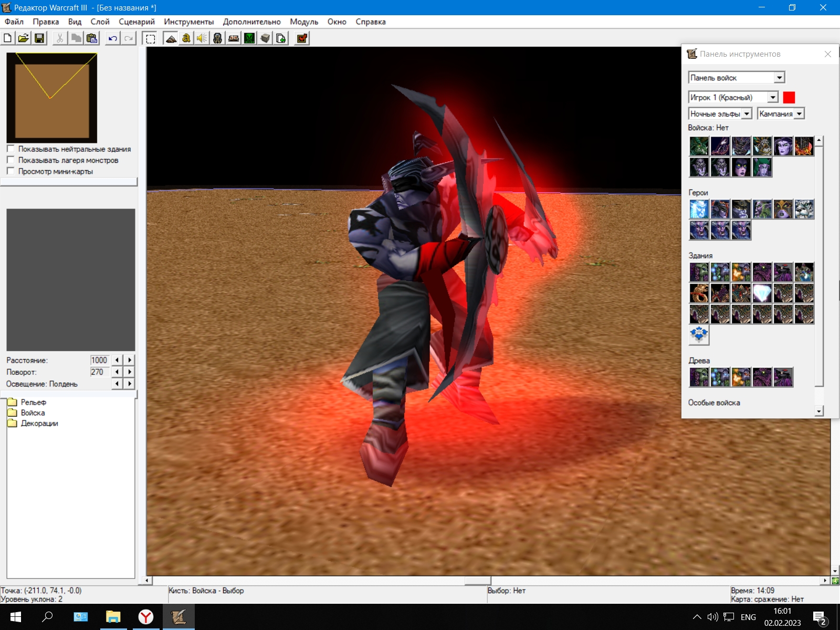Close the 'Панель инструментов' palette window
The image size is (840, 630).
tap(828, 54)
